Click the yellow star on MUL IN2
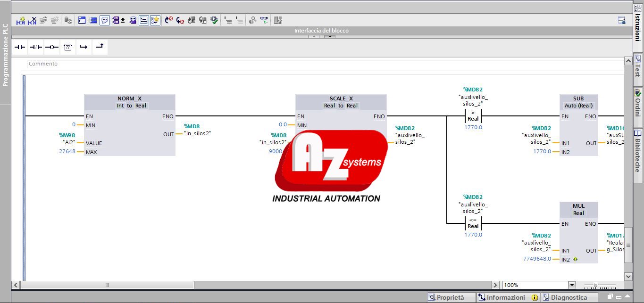Viewport: 644px width, 303px height. click(x=575, y=259)
